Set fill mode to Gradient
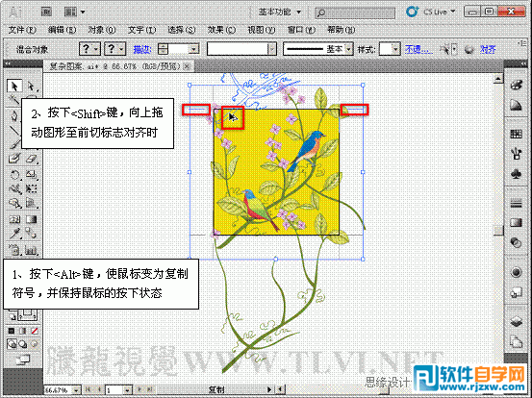This screenshot has width=532, height=398. click(23, 331)
